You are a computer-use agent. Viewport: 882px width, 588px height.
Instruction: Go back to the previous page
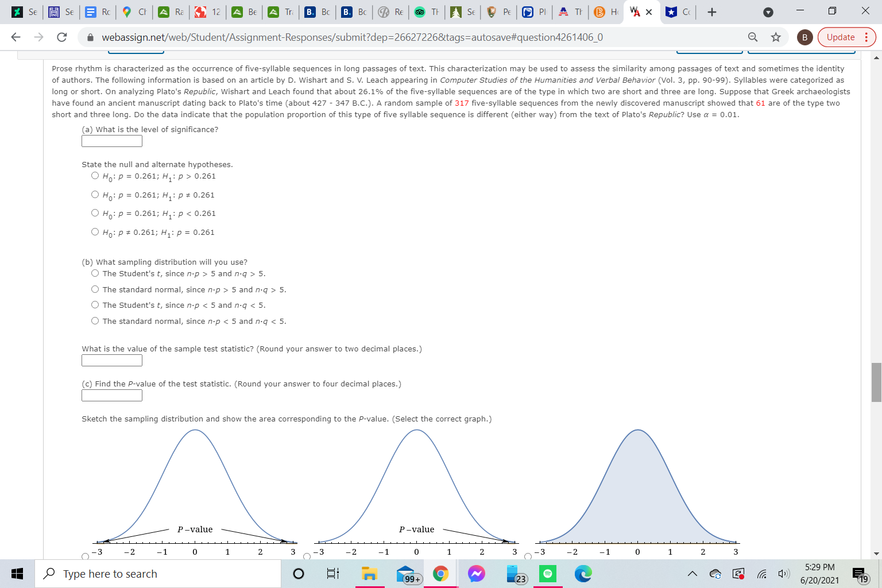click(x=16, y=37)
